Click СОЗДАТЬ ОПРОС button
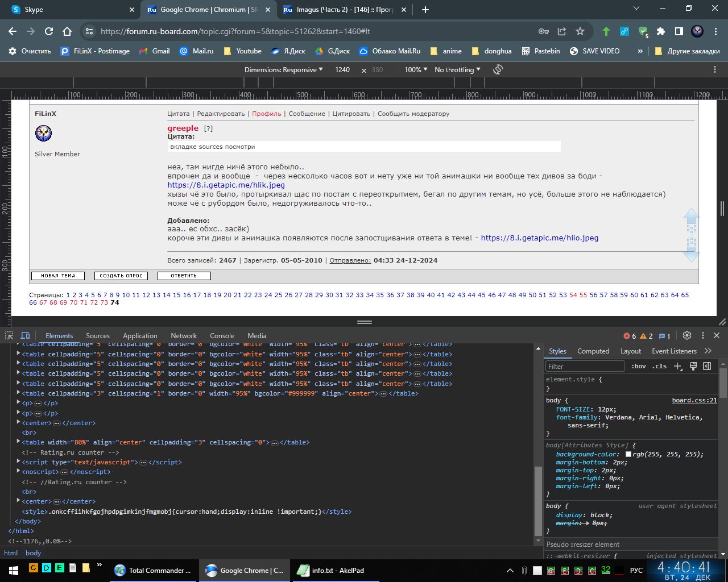Screen dimensions: 728x582 (121, 276)
